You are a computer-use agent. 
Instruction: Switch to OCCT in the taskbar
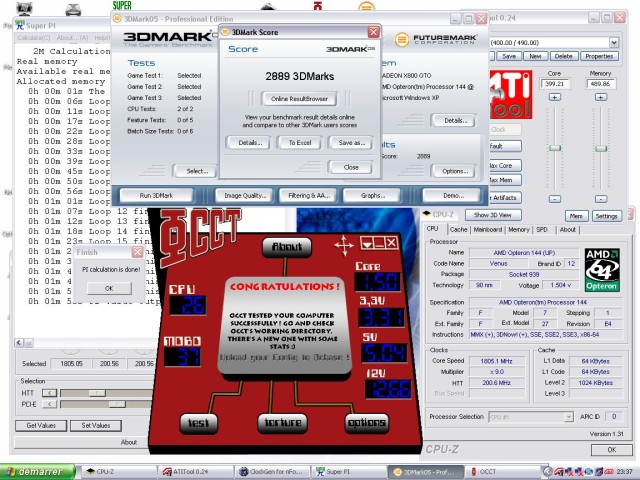click(503, 472)
